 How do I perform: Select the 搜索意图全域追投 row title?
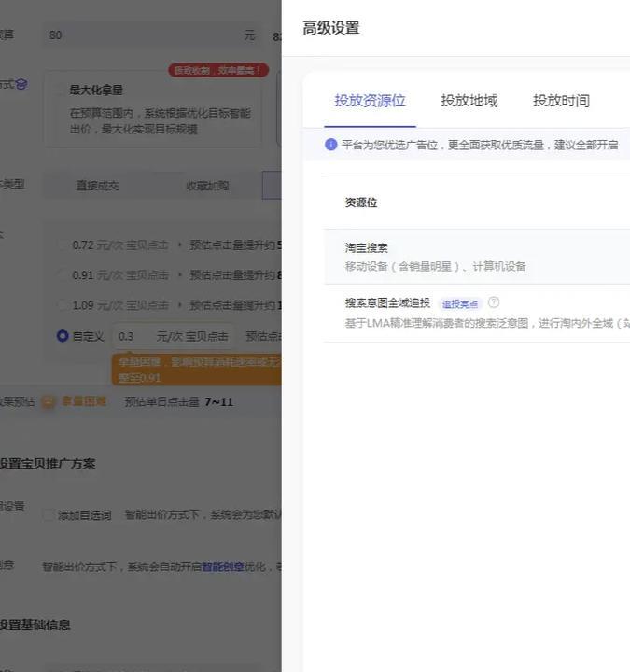387,302
